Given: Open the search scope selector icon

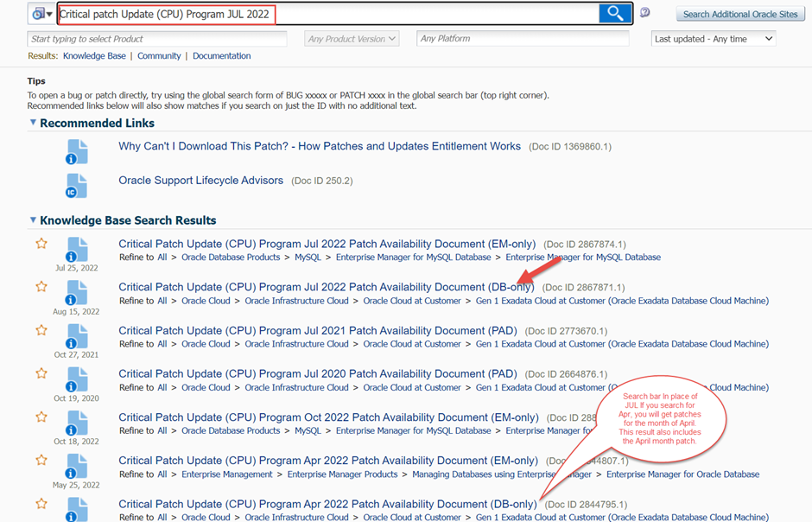Looking at the screenshot, I should tap(42, 14).
